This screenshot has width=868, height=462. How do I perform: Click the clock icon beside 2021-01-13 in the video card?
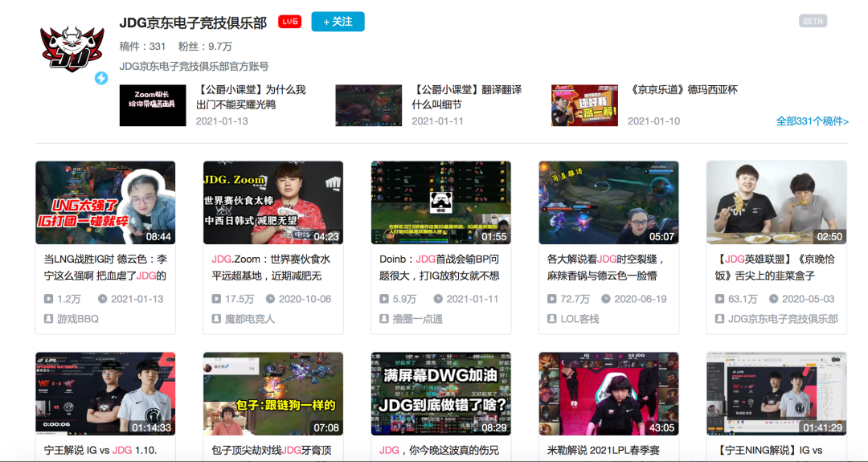pyautogui.click(x=102, y=299)
